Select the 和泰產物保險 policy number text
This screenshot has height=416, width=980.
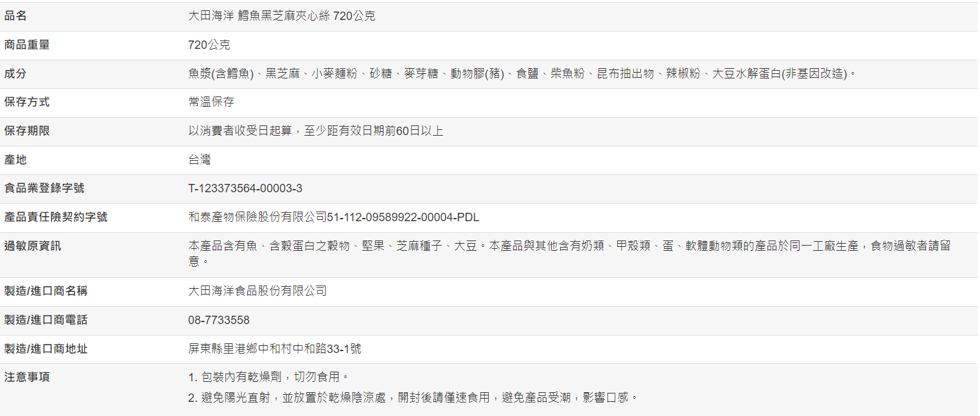[333, 217]
